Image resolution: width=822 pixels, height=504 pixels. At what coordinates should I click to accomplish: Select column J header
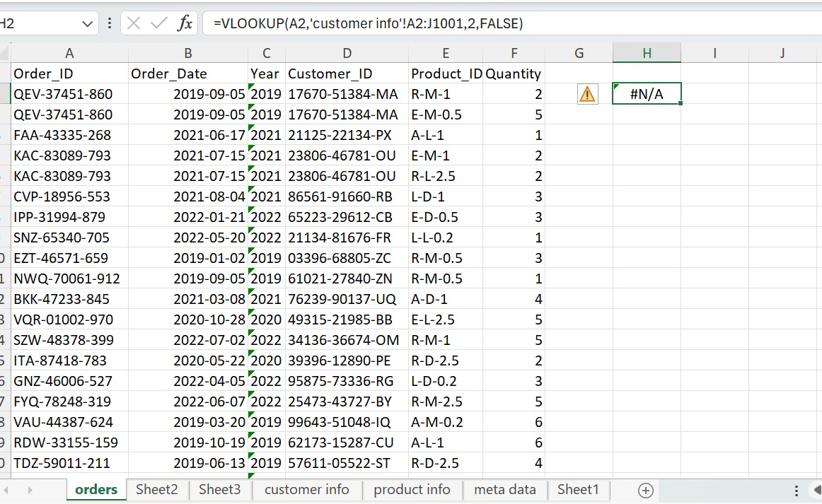[x=782, y=53]
